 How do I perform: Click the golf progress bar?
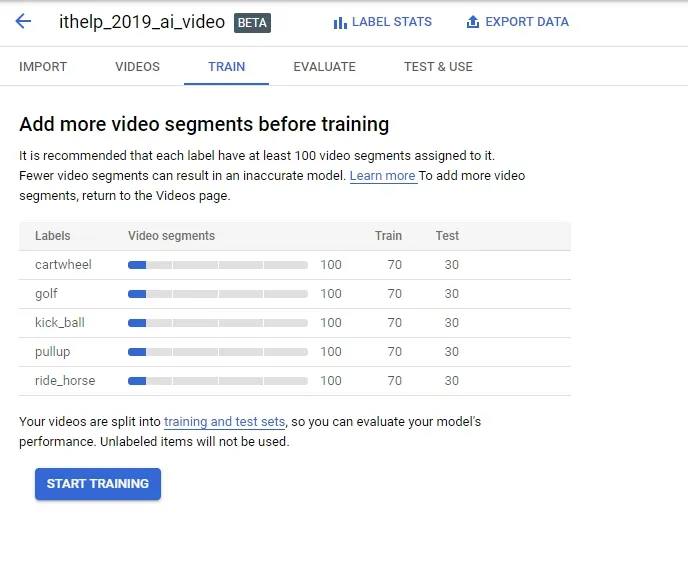[x=218, y=294]
